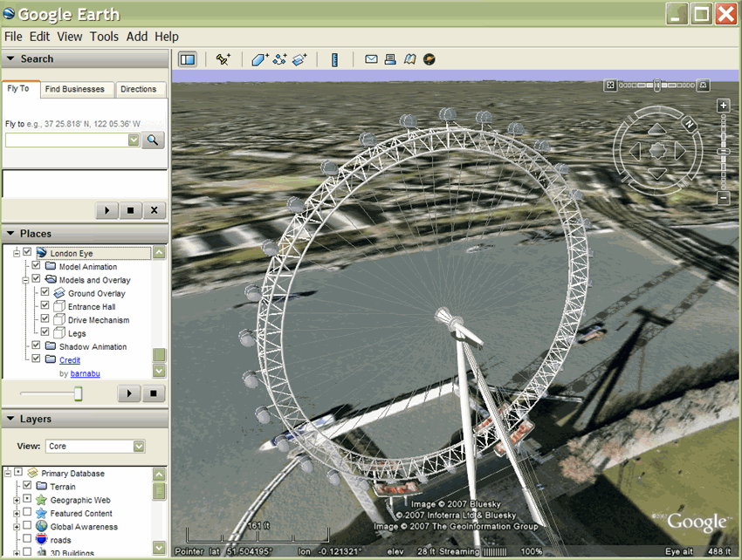742x560 pixels.
Task: Click the Places opacity slider handle
Action: [x=78, y=394]
